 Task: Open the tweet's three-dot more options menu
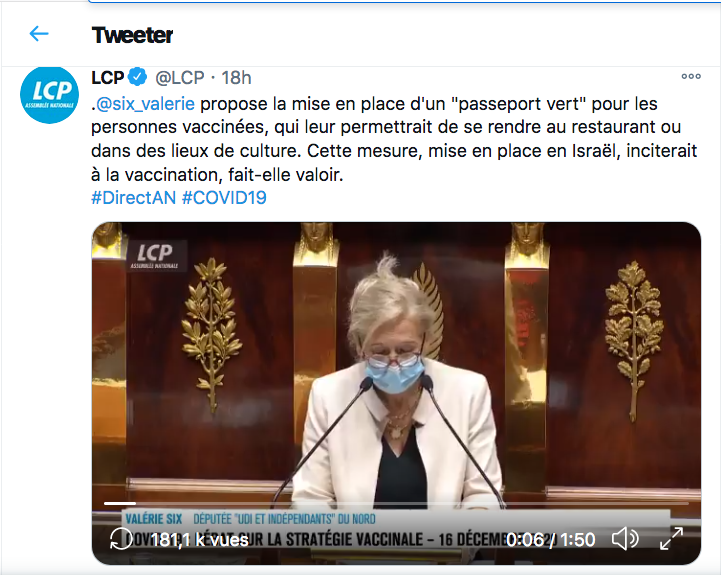click(x=691, y=76)
